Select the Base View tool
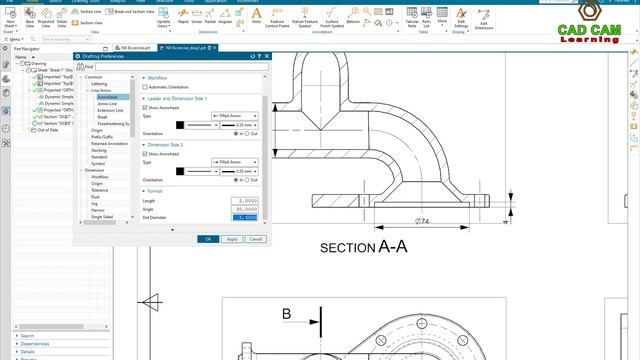 click(30, 17)
